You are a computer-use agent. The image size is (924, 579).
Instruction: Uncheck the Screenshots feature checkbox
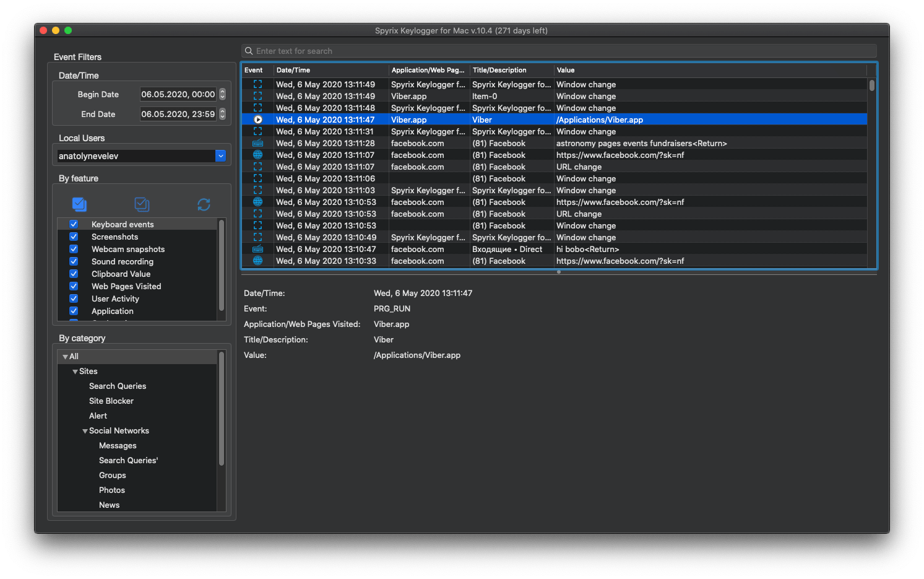74,237
